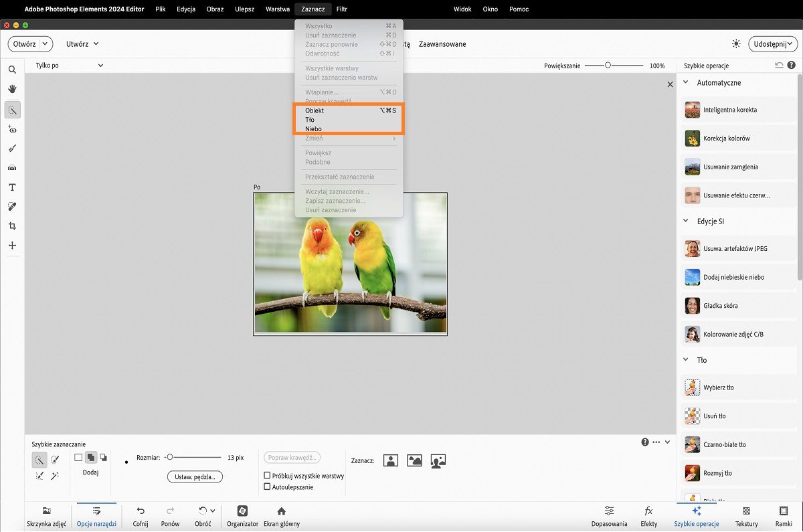Click the select sky landscape icon
The width and height of the screenshot is (803, 532).
click(415, 460)
